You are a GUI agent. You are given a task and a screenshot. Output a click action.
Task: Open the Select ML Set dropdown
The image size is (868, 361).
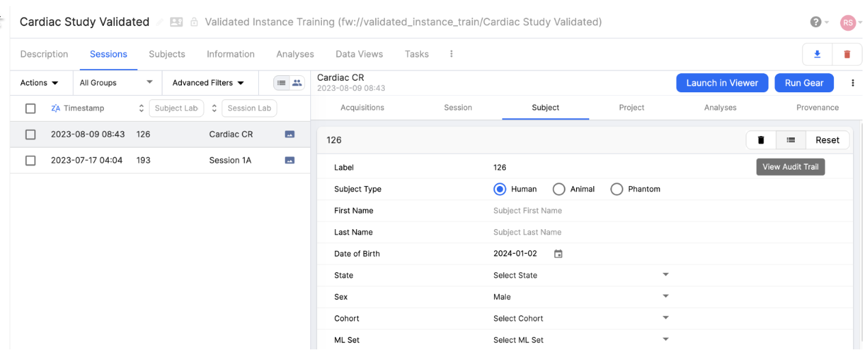click(581, 340)
